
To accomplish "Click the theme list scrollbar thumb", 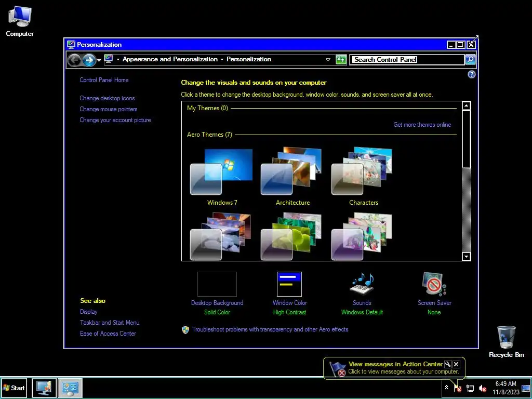I will [x=466, y=139].
